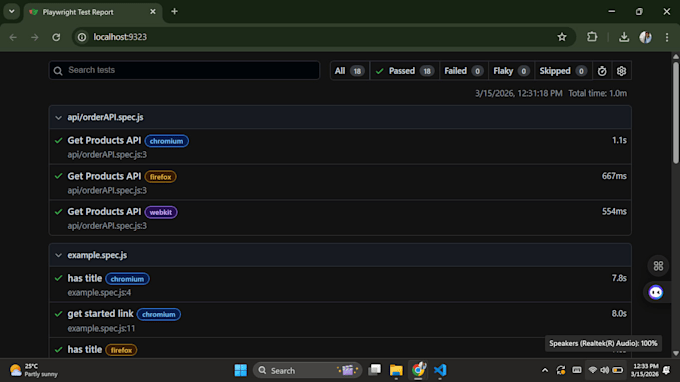This screenshot has width=680, height=382.
Task: Open Task View in taskbar
Action: point(375,370)
